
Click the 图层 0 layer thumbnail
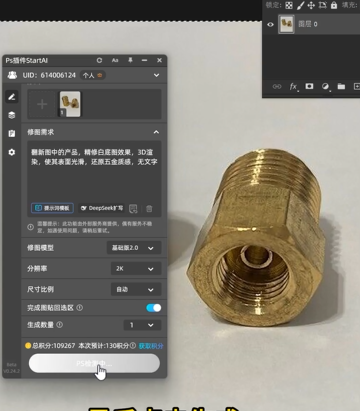pos(286,24)
